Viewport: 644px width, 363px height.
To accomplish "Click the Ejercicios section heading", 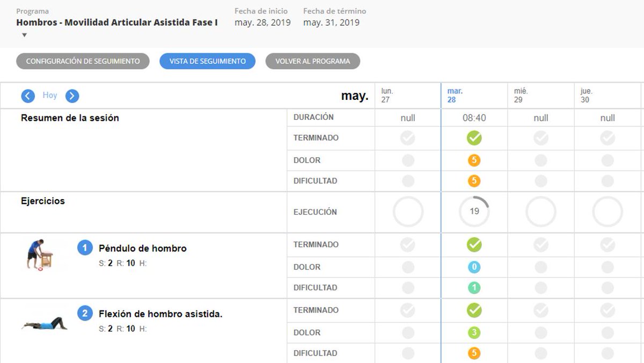I will tap(43, 201).
